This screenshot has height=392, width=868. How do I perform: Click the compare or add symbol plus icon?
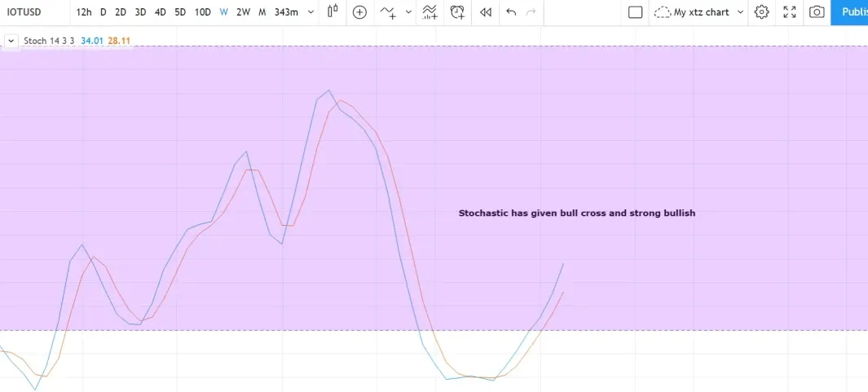point(359,12)
